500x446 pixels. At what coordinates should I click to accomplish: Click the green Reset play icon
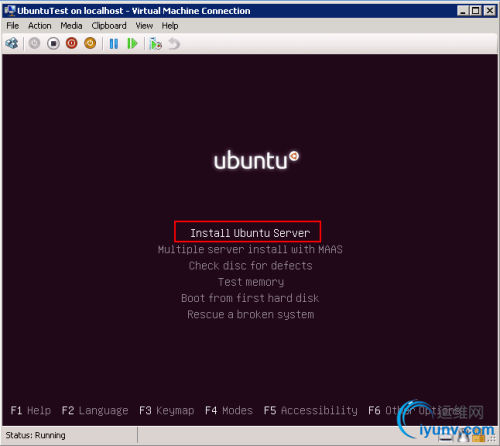[x=132, y=43]
